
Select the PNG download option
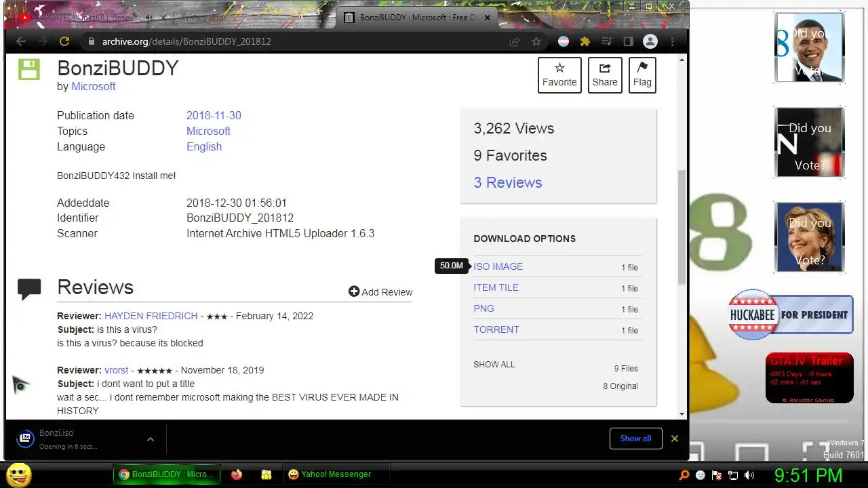coord(484,308)
